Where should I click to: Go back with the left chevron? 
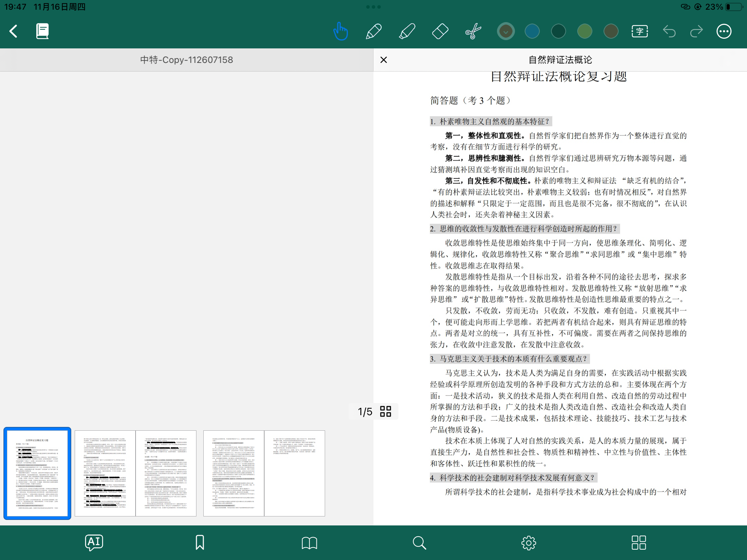click(13, 31)
